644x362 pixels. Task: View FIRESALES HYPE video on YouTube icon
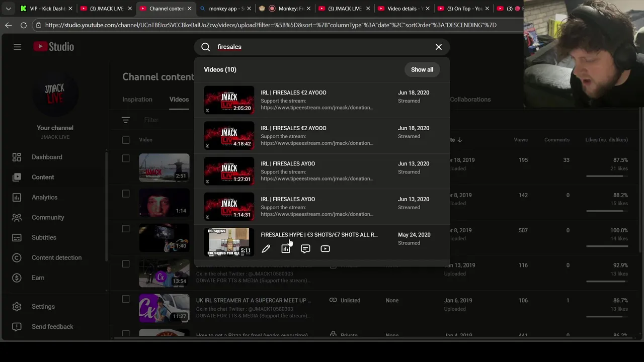tap(325, 248)
